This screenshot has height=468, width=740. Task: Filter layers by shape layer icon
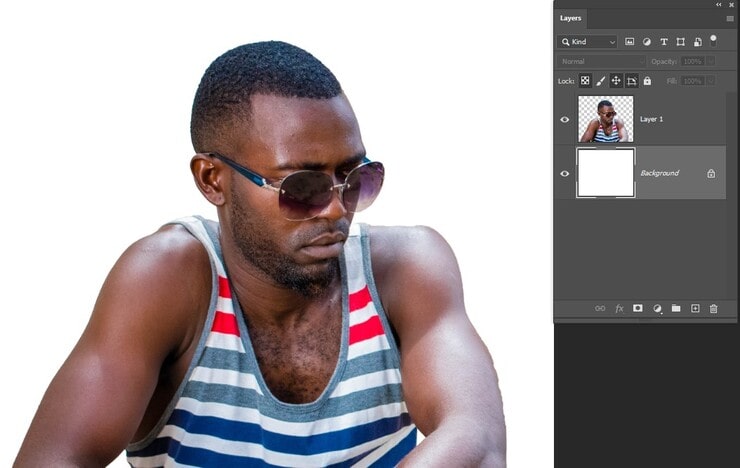pos(681,42)
